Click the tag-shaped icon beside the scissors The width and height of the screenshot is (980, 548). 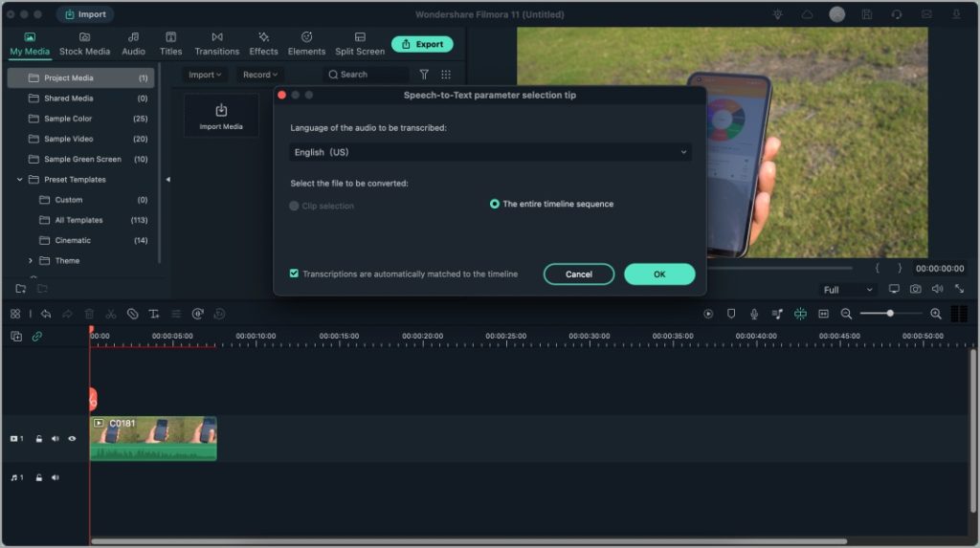[x=132, y=315]
